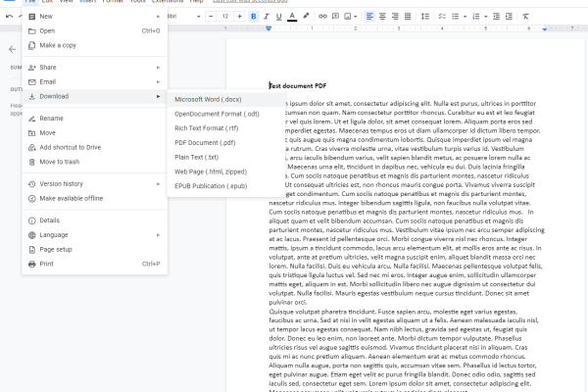Set left text alignment

(x=369, y=16)
